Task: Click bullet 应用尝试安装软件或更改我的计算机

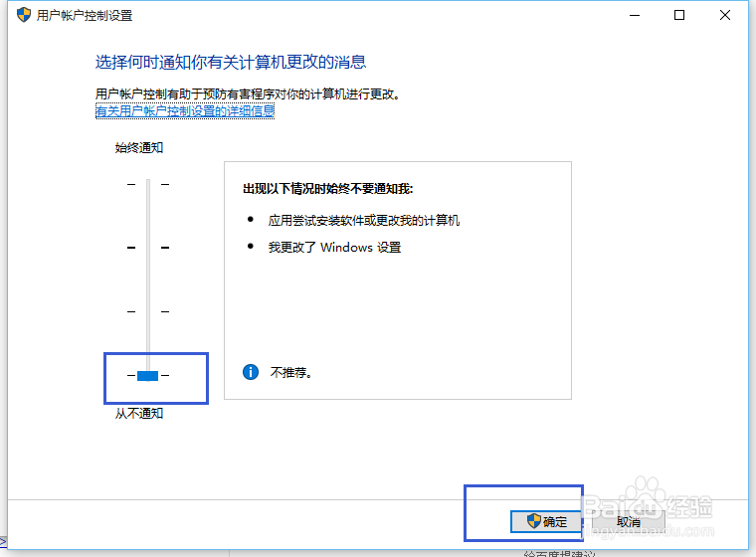Action: (x=364, y=221)
